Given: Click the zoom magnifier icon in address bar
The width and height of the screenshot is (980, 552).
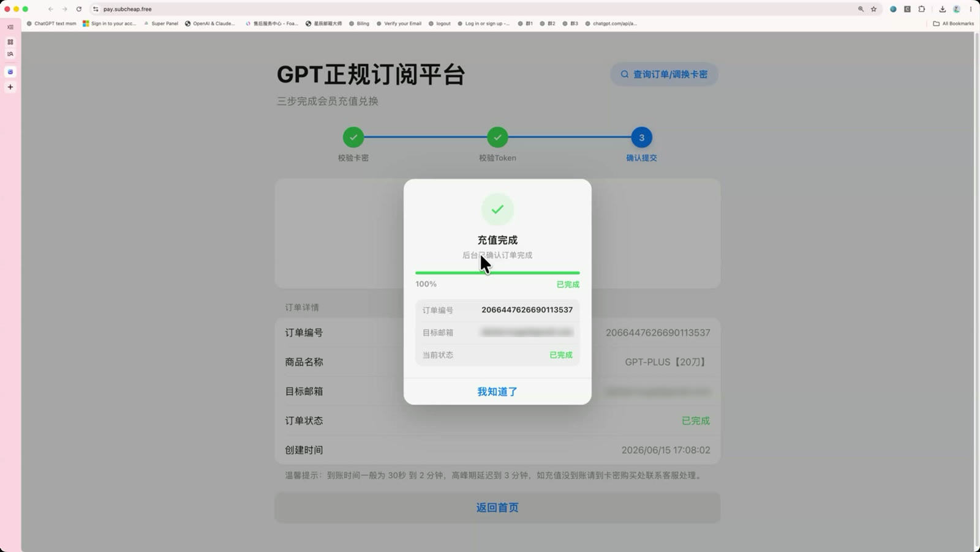Looking at the screenshot, I should [x=861, y=9].
